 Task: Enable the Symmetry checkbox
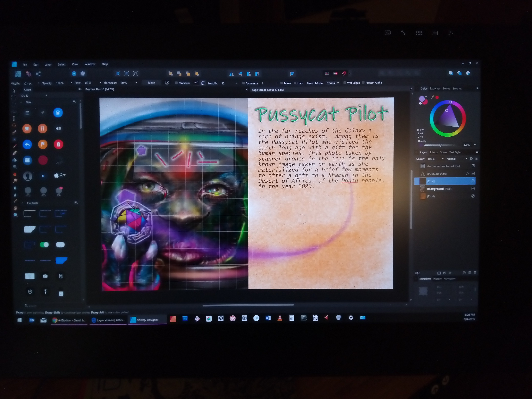243,83
